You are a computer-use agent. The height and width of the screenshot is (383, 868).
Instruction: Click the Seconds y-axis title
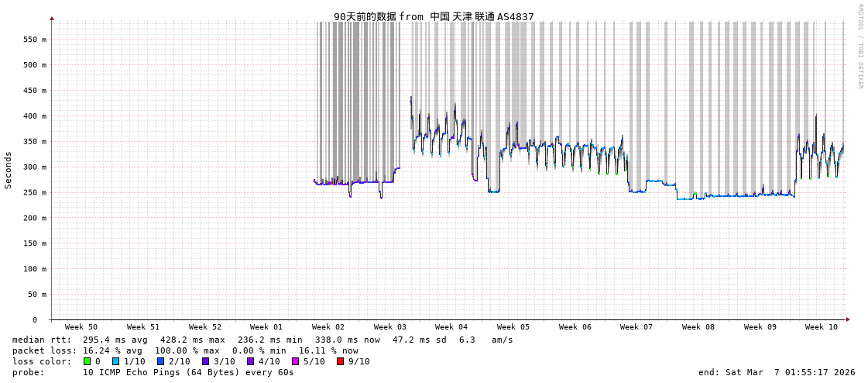pos(9,170)
